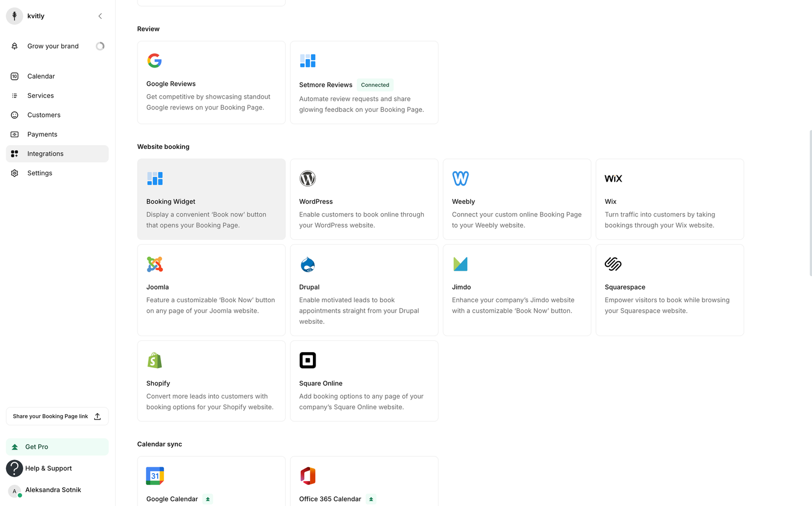Click the Calendar sync section heading
This screenshot has width=812, height=506.
(x=160, y=445)
